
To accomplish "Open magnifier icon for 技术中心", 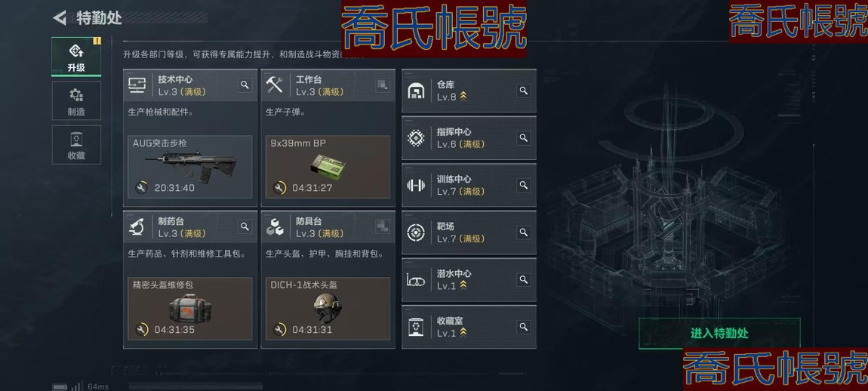I will [245, 85].
